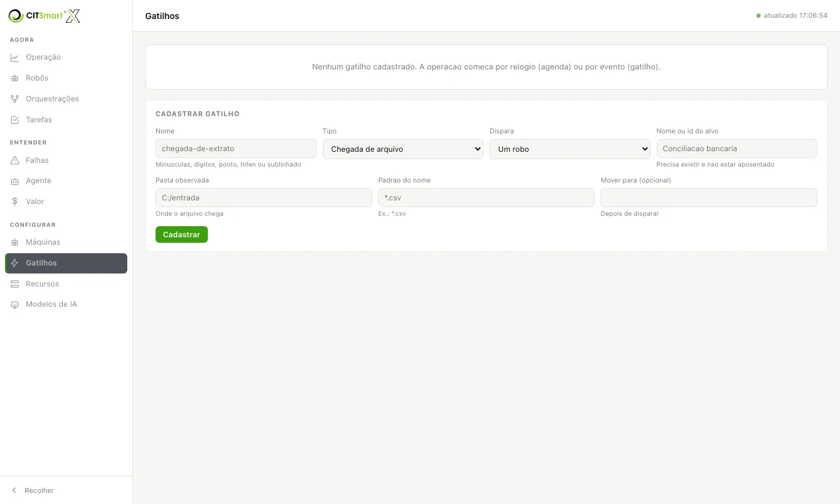Click the Recursos server icon
The image size is (840, 504).
(15, 284)
